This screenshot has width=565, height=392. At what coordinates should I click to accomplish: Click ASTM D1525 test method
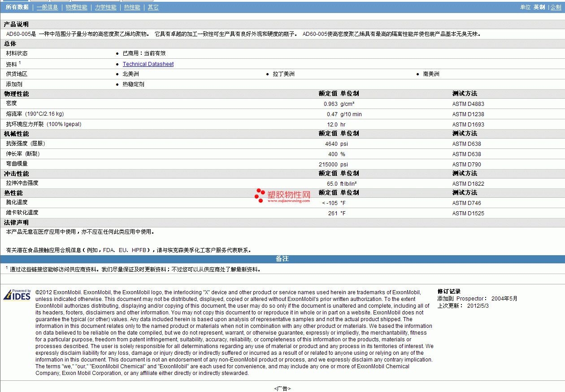click(x=468, y=213)
